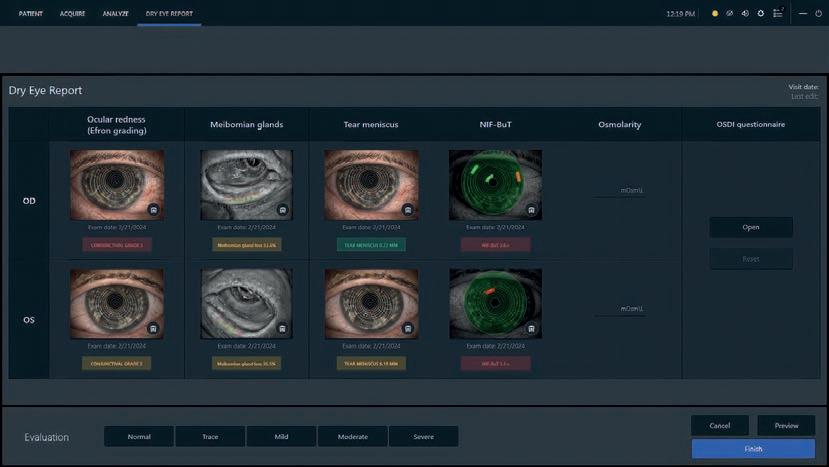Click the Meibomian glands column header
The height and width of the screenshot is (467, 829).
(x=246, y=125)
